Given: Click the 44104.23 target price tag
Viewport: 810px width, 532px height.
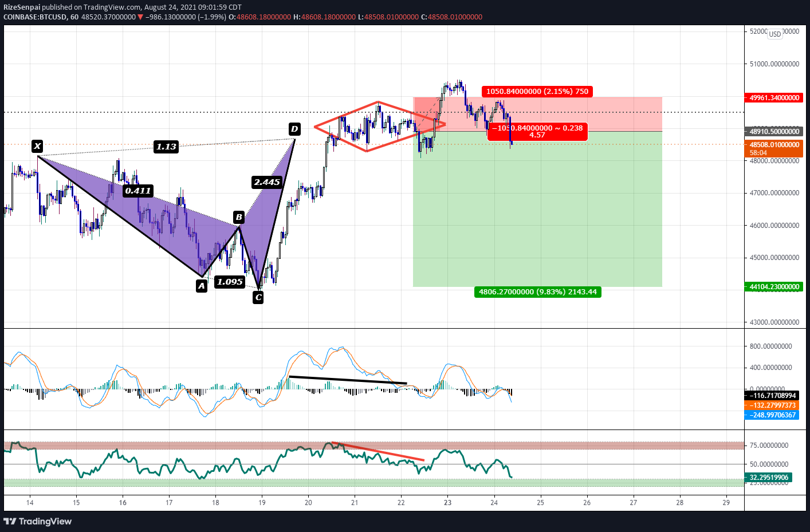Looking at the screenshot, I should coord(773,286).
